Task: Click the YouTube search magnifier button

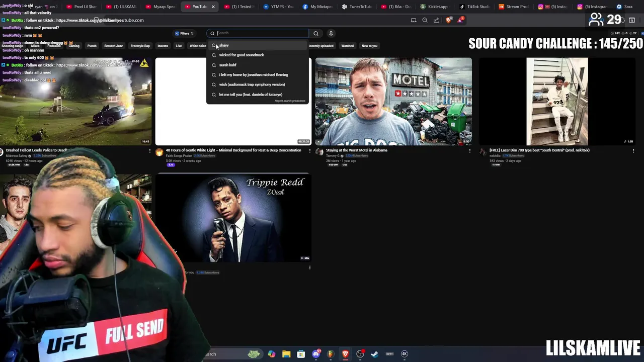Action: point(316,33)
